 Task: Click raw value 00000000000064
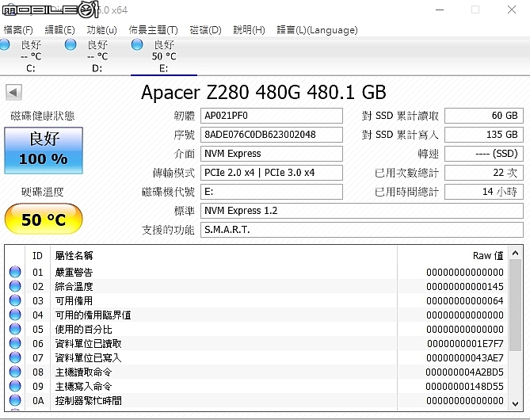tap(465, 300)
